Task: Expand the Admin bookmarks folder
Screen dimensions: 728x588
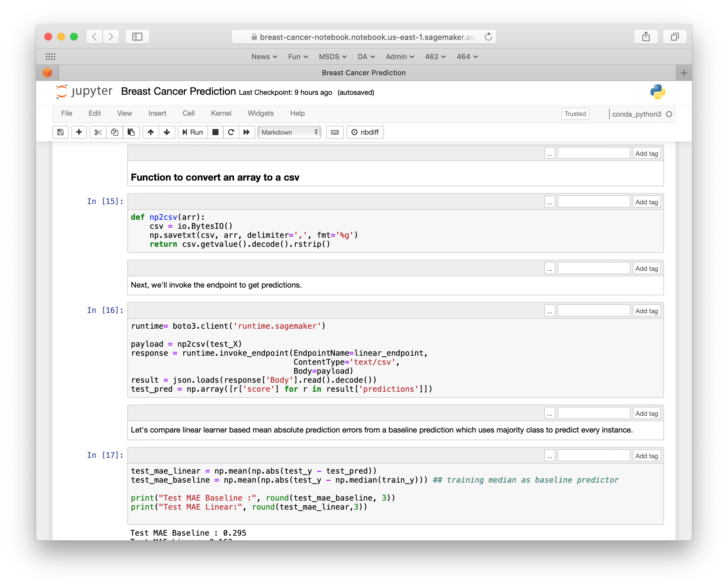Action: point(400,57)
